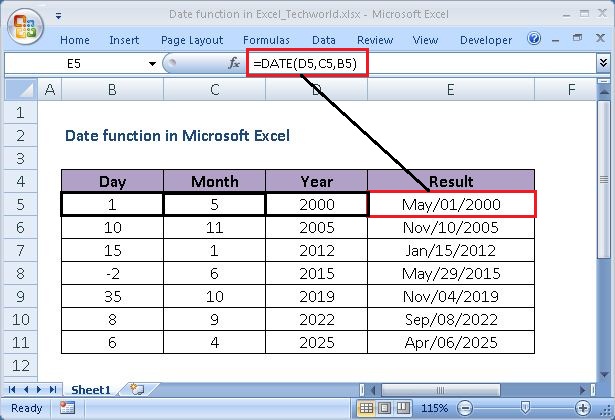This screenshot has width=615, height=420.
Task: Select the Sheet1 tab
Action: (91, 389)
